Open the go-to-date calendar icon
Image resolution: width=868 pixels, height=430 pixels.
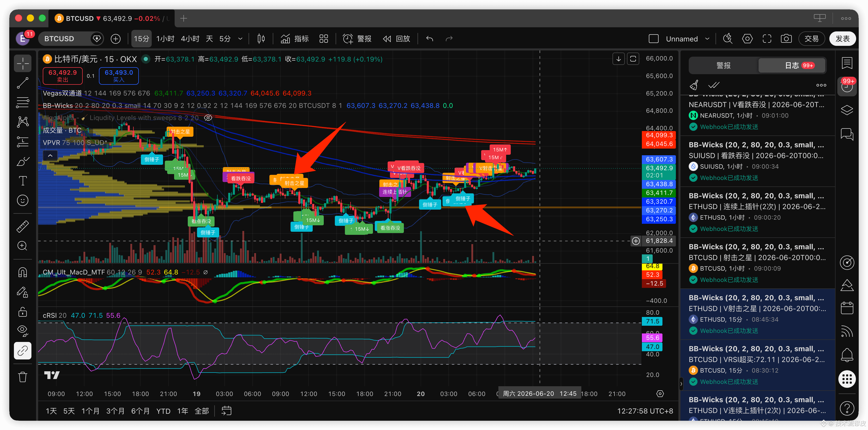click(226, 411)
